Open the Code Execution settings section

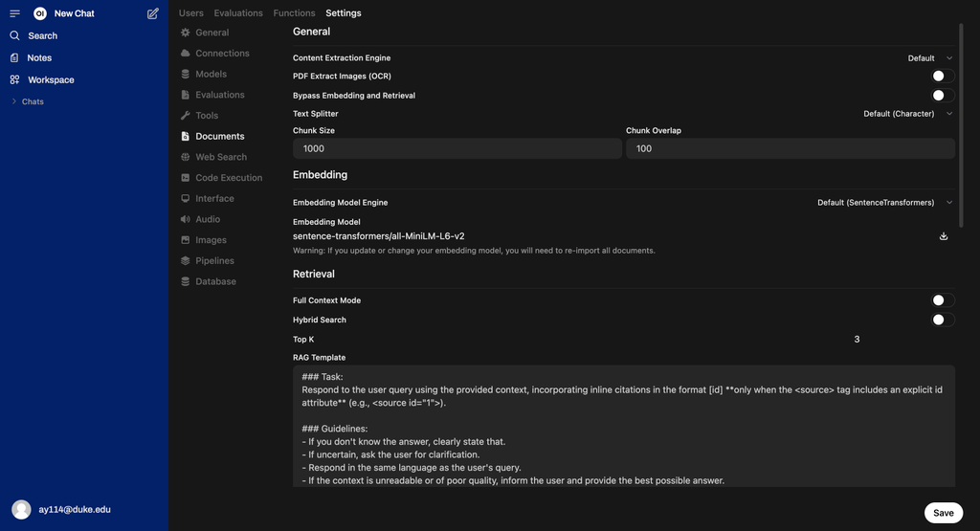(222, 177)
